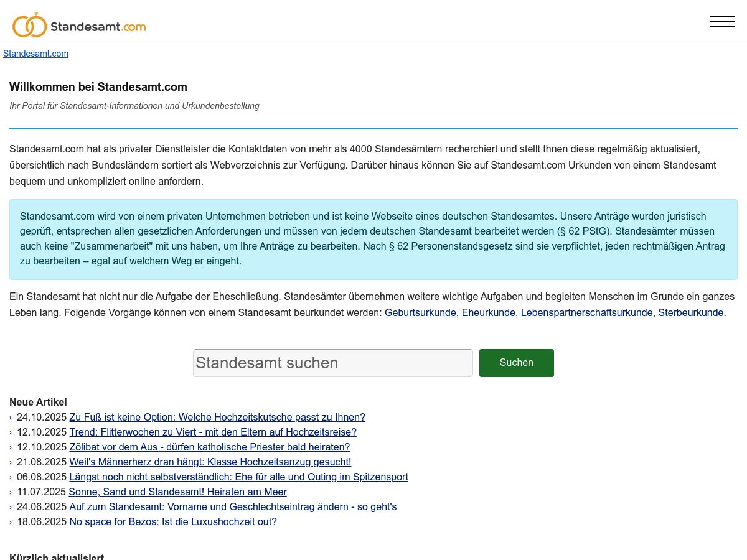Viewport: 747px width, 560px height.
Task: Open article Flitterwochen zu Viert
Action: pos(213,432)
